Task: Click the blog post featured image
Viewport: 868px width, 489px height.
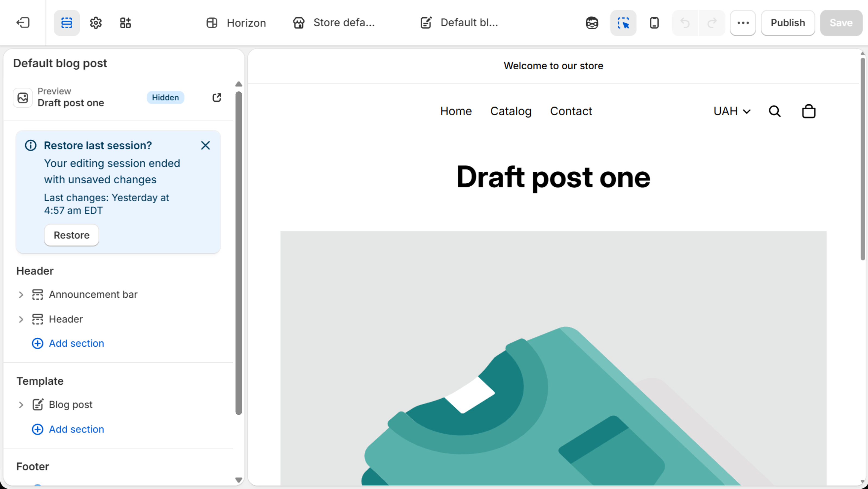Action: [553, 358]
